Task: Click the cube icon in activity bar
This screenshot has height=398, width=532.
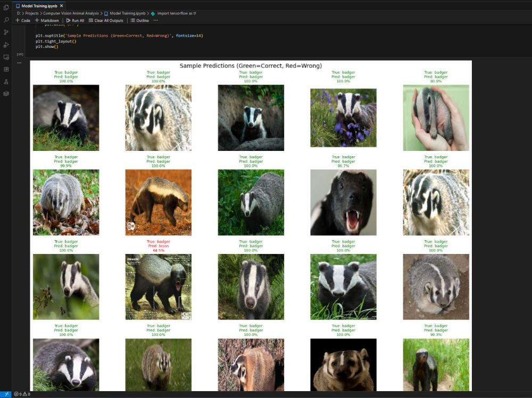Action: 6,94
